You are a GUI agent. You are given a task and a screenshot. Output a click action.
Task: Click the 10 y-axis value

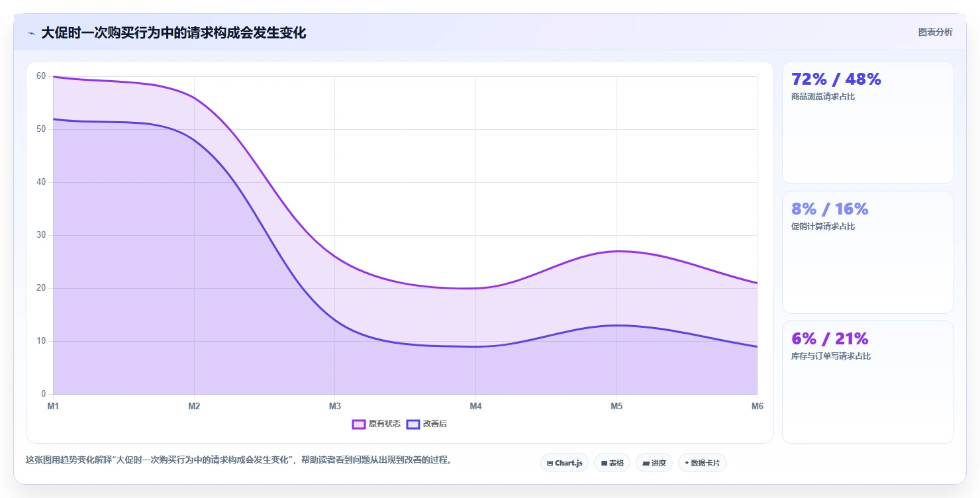tap(41, 341)
